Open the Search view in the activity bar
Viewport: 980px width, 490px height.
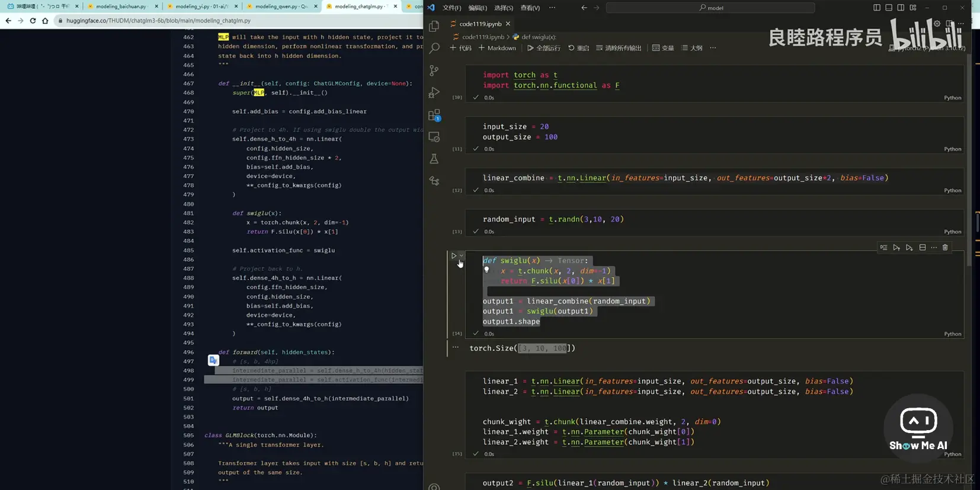click(434, 49)
